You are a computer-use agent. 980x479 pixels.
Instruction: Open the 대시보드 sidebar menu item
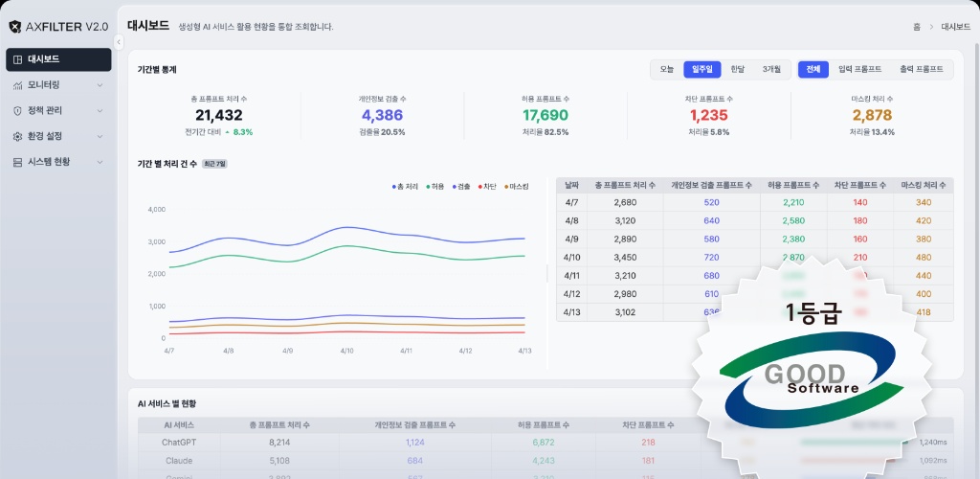click(58, 59)
